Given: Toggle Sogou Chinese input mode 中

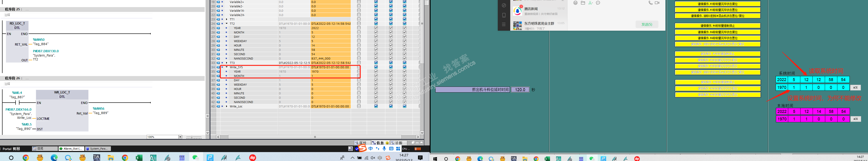Looking at the screenshot, I should (x=371, y=148).
